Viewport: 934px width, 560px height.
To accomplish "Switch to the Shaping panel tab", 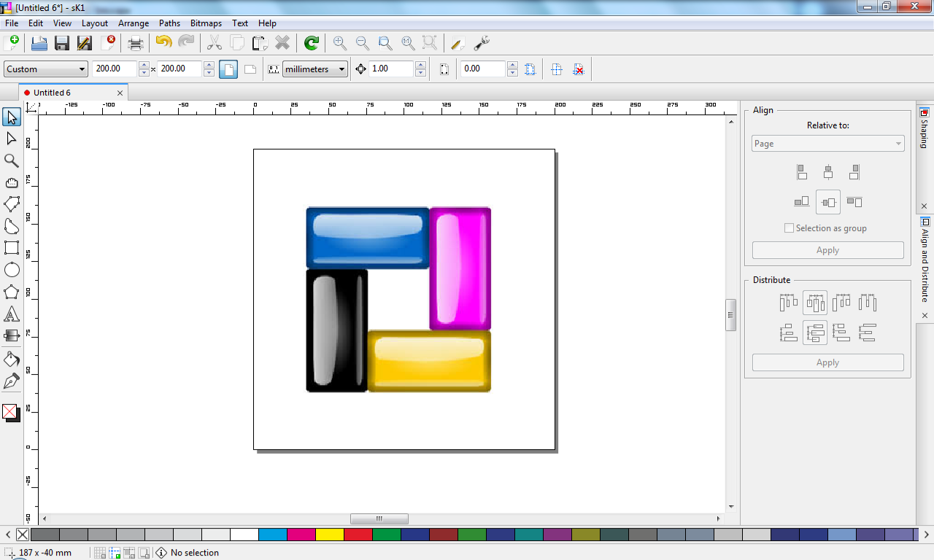I will [925, 131].
